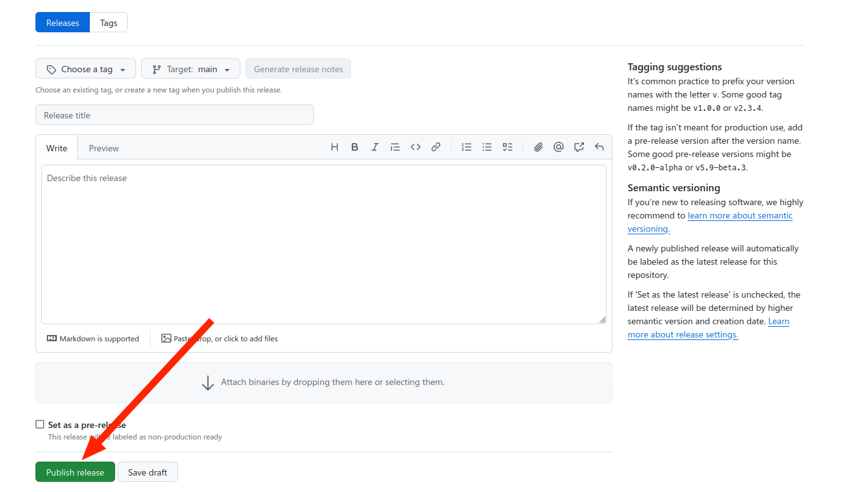Apply italic formatting in editor

coord(375,147)
